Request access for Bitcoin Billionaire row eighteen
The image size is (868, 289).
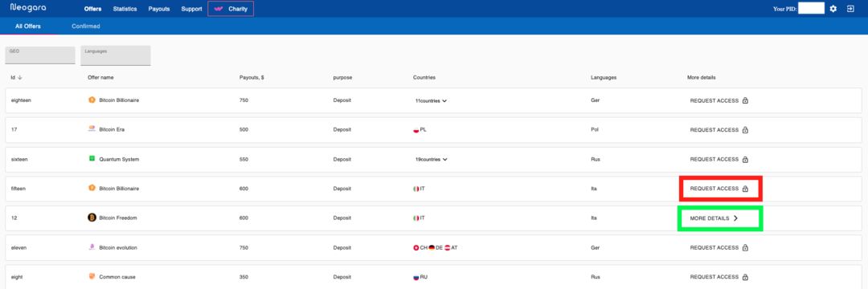point(719,100)
